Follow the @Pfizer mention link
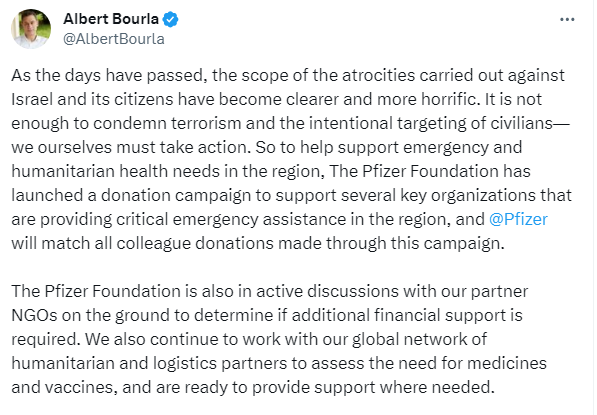The width and height of the screenshot is (597, 415). 518,219
